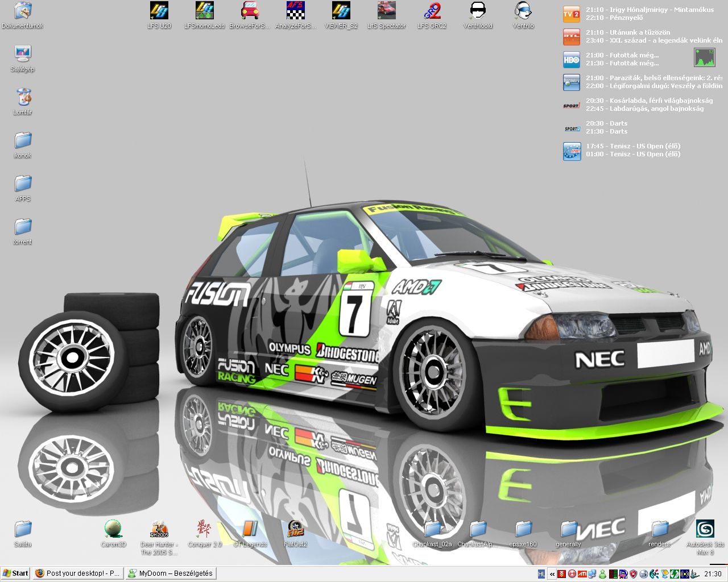Open the ATI tray icon
Viewport: 728px width, 582px height.
(x=582, y=574)
